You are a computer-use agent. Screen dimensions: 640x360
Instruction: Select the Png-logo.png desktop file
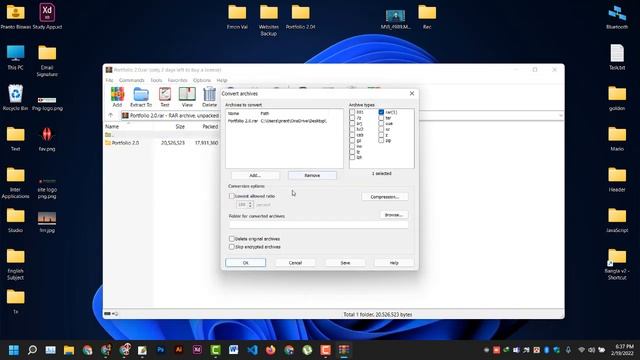47,102
